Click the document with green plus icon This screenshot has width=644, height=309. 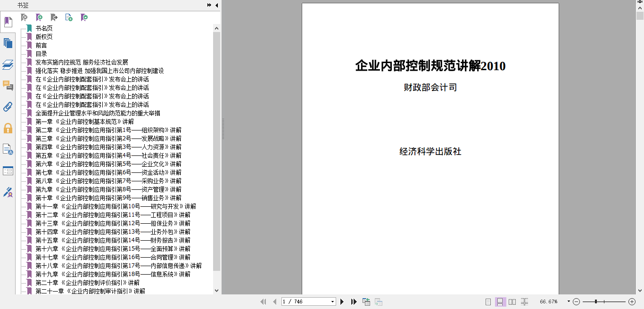[69, 17]
